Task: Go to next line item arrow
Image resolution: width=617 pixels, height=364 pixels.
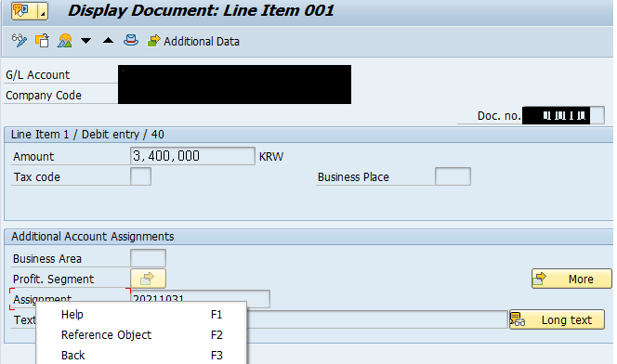Action: click(x=86, y=41)
